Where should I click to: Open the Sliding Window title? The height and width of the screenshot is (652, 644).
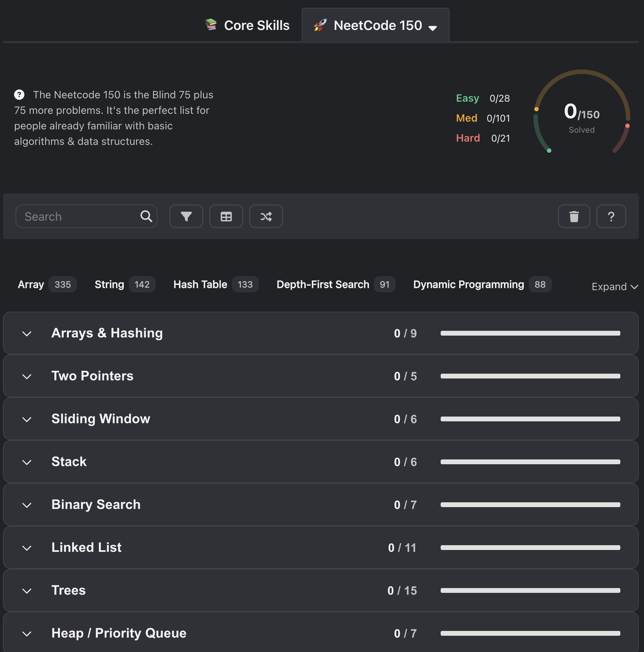click(x=101, y=419)
